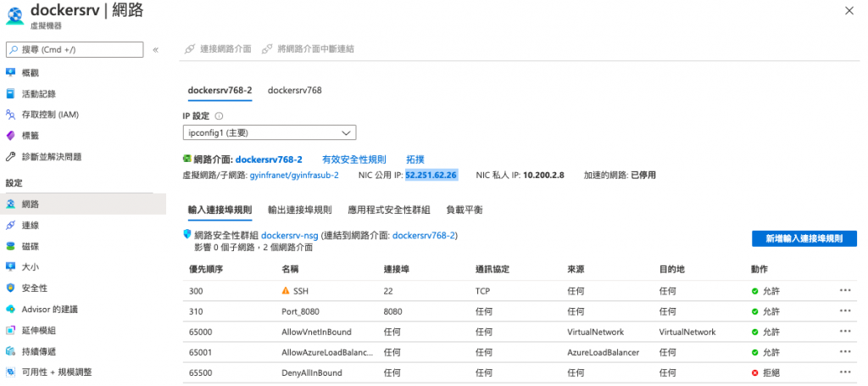Viewport: 868px width, 386px height.
Task: Click TCP protocol cell in SSH row
Action: [482, 291]
